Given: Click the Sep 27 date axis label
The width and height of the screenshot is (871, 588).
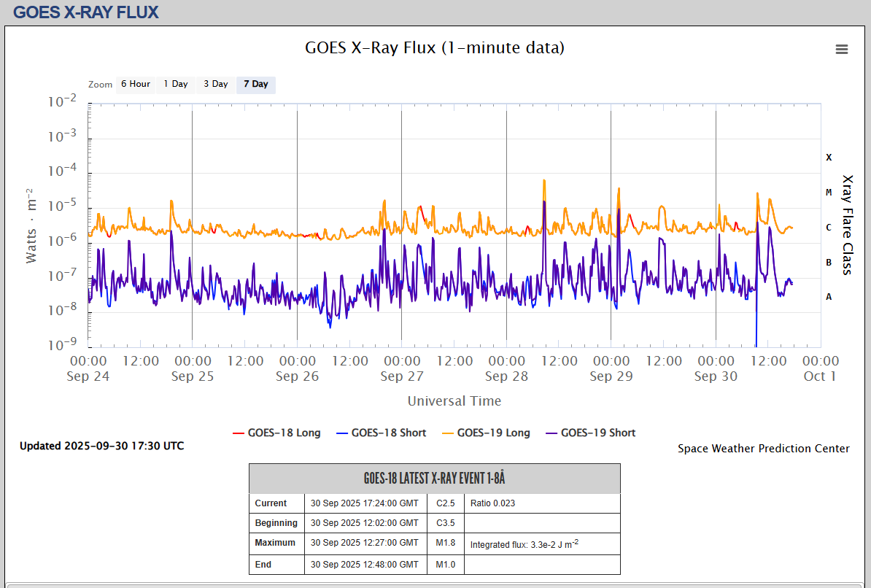Looking at the screenshot, I should point(401,376).
